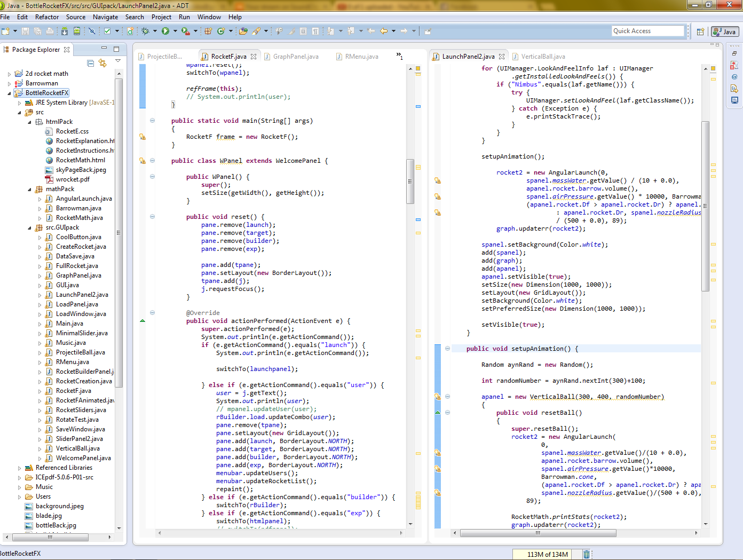
Task: Click the Debug bug icon
Action: coord(145,31)
